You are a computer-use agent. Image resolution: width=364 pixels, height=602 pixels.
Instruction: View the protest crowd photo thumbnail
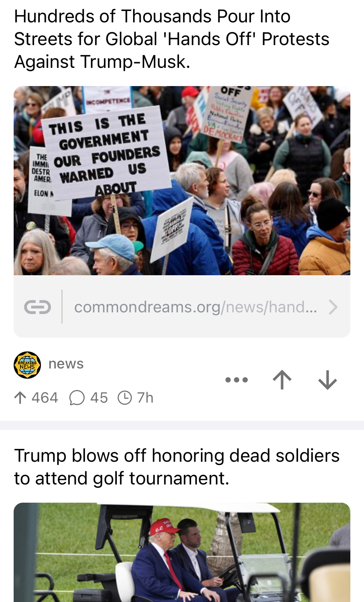pyautogui.click(x=182, y=180)
